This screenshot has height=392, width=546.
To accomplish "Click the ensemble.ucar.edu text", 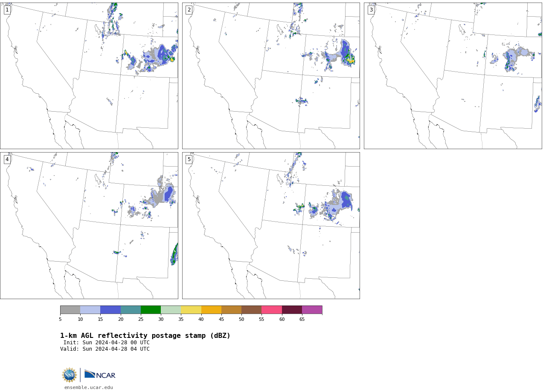I will click(x=89, y=387).
